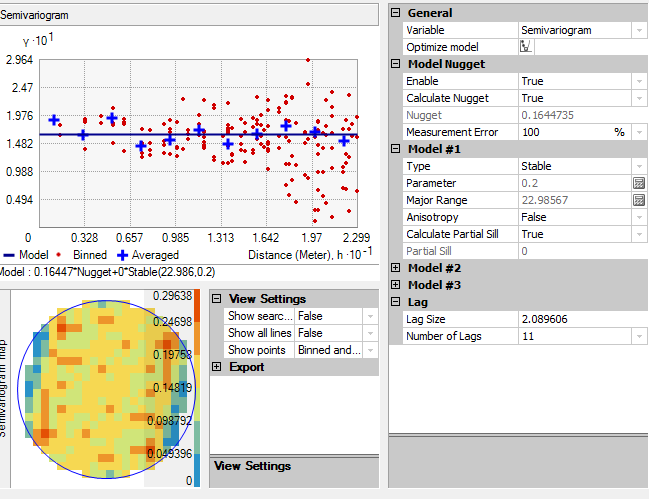Collapse the General section
The width and height of the screenshot is (649, 499).
click(396, 13)
